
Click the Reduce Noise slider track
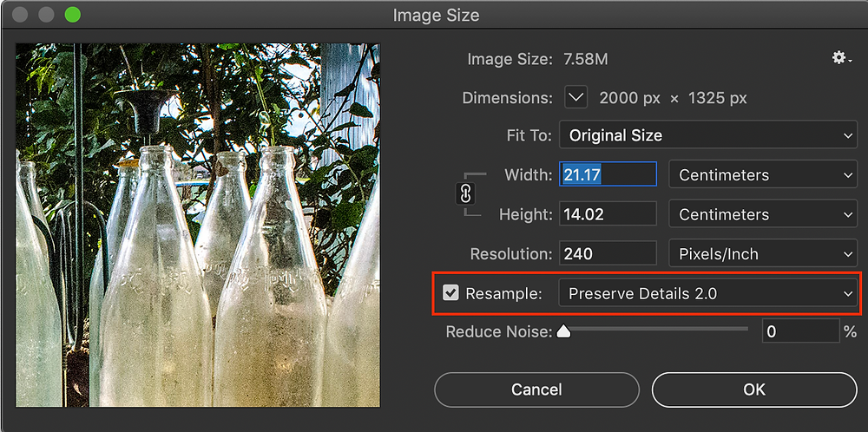click(655, 329)
